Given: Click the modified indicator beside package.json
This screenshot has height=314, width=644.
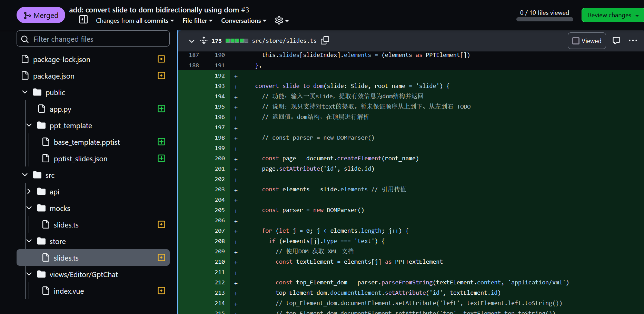Looking at the screenshot, I should 161,75.
